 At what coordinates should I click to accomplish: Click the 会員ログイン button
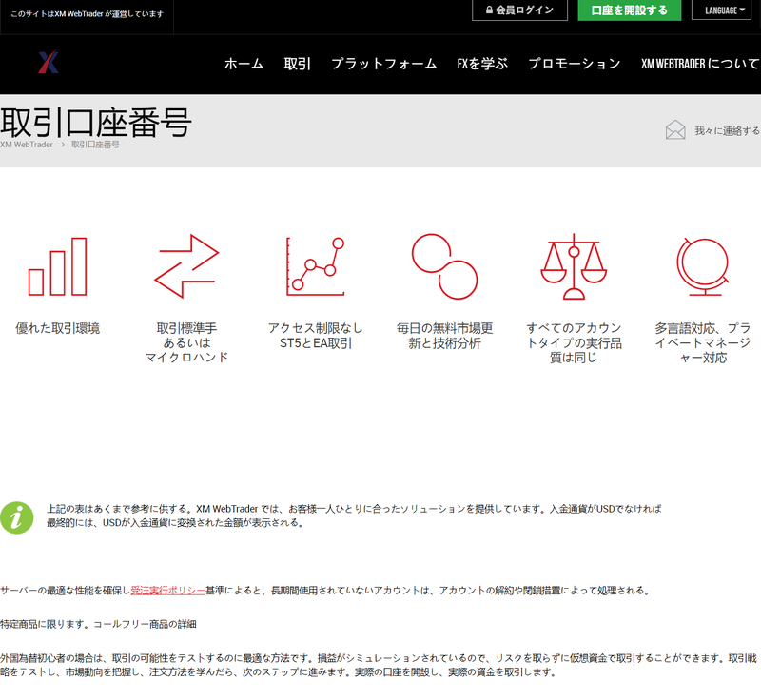pyautogui.click(x=519, y=10)
